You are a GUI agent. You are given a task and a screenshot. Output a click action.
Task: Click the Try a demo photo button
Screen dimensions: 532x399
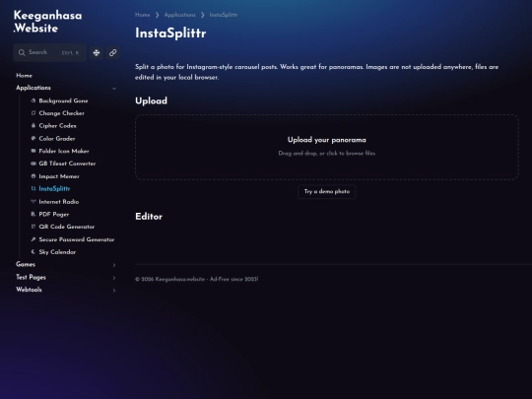point(327,192)
